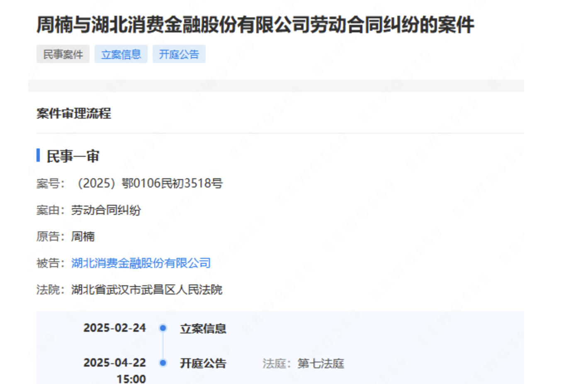Click the 民事案件 gray tag

point(63,54)
